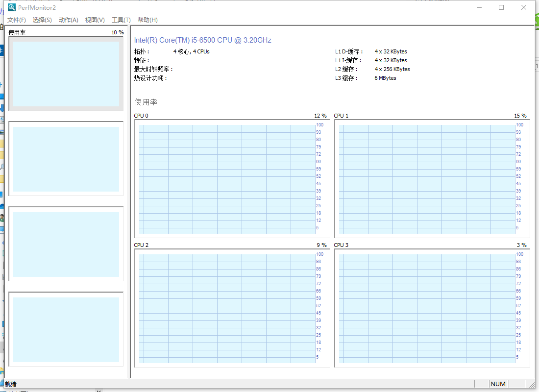Open the 工具(T) menu
The image size is (539, 392).
click(x=121, y=20)
